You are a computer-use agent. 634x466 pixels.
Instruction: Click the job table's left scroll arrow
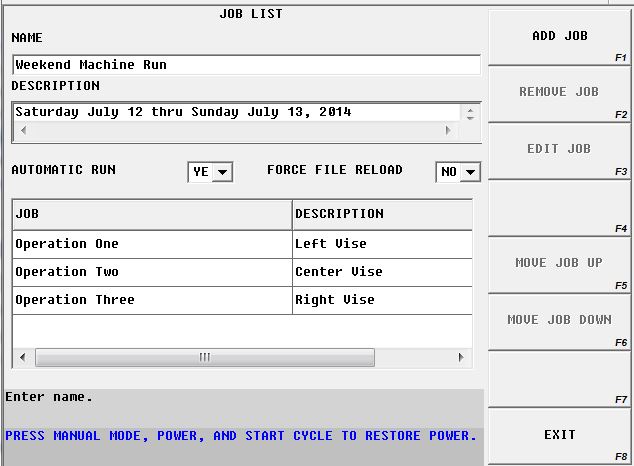(x=23, y=357)
